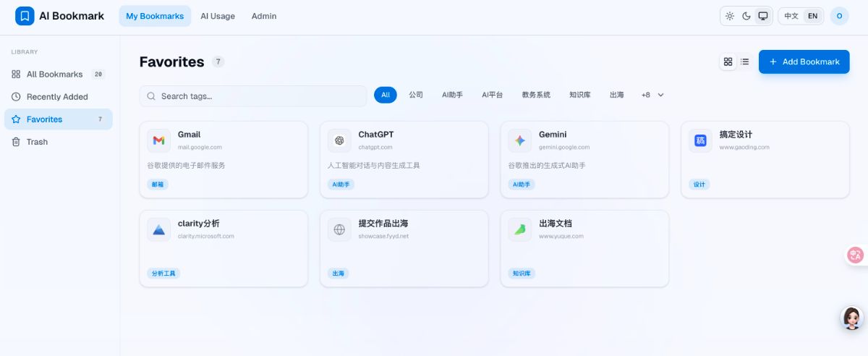Select Favorites in sidebar
868x356 pixels.
pos(59,119)
